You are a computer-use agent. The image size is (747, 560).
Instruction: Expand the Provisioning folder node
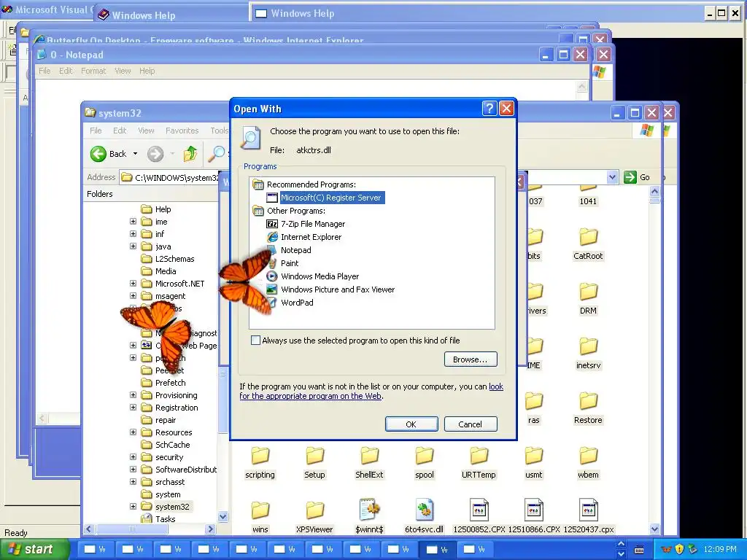133,394
